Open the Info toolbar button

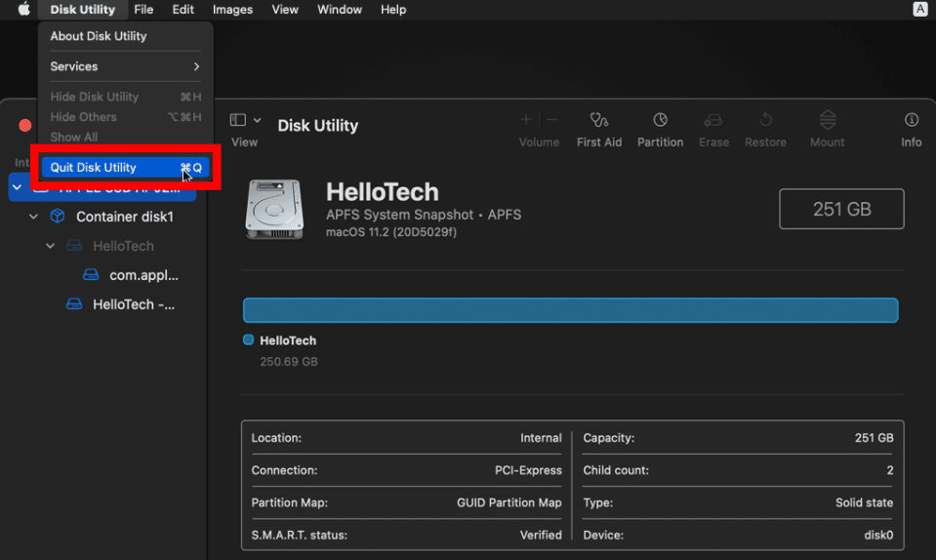[x=911, y=129]
